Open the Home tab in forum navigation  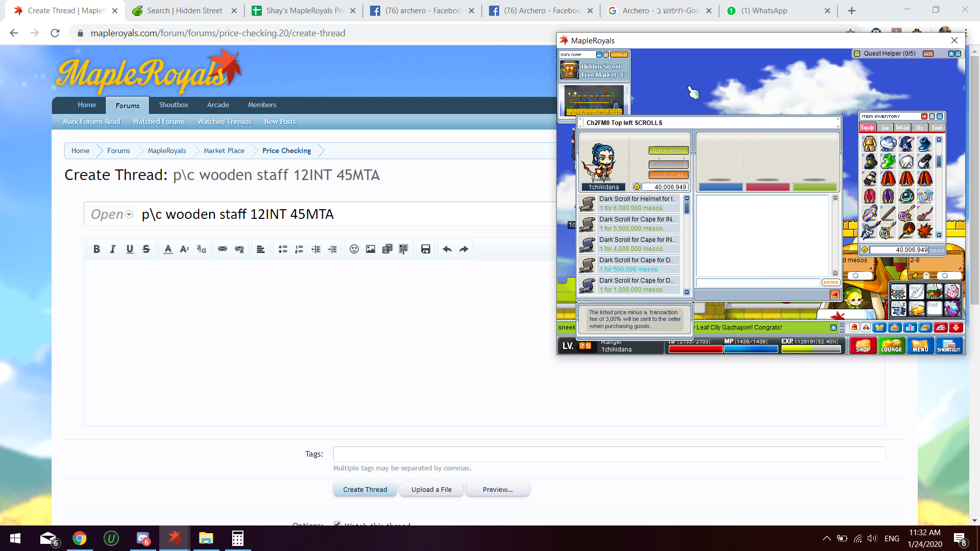(87, 105)
